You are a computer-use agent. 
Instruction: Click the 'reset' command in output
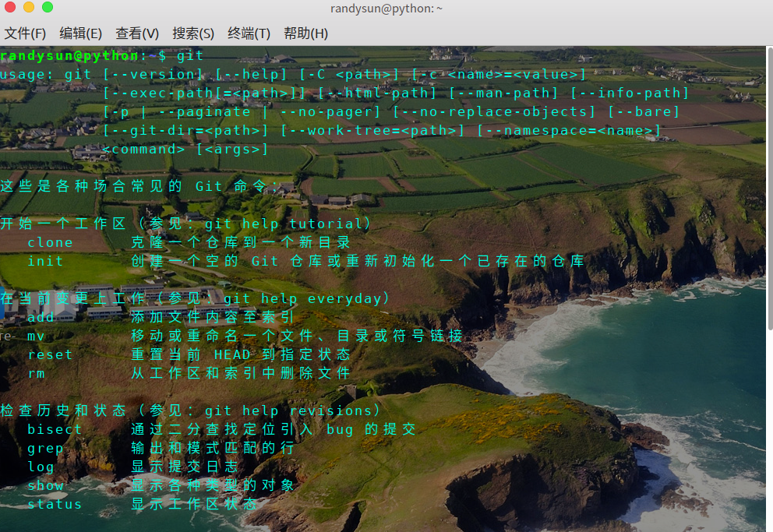pyautogui.click(x=50, y=354)
